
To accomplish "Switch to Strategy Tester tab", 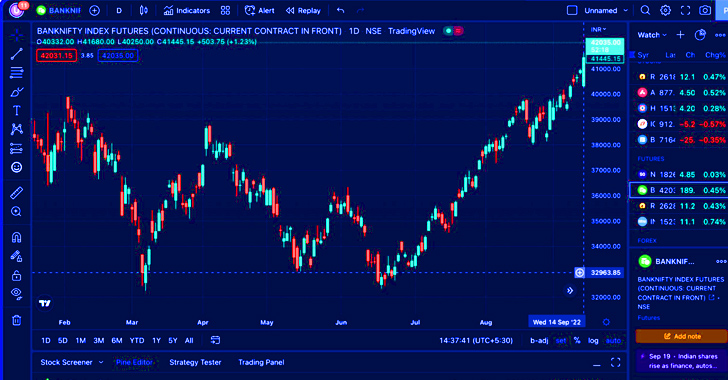I will (x=195, y=362).
